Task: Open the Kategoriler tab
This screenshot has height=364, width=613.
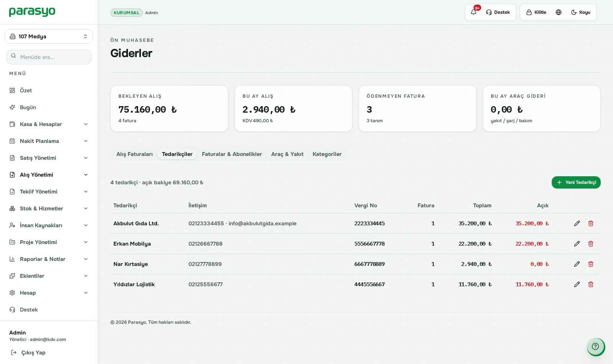Action: click(x=327, y=154)
